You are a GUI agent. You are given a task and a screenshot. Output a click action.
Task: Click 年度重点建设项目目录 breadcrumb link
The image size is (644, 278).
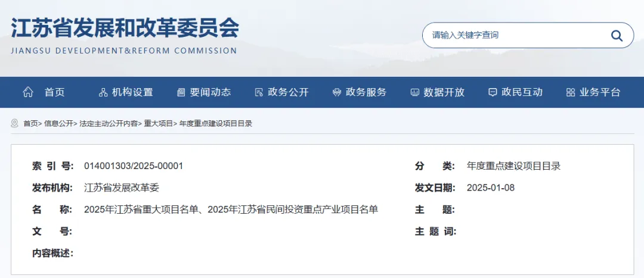(x=216, y=124)
